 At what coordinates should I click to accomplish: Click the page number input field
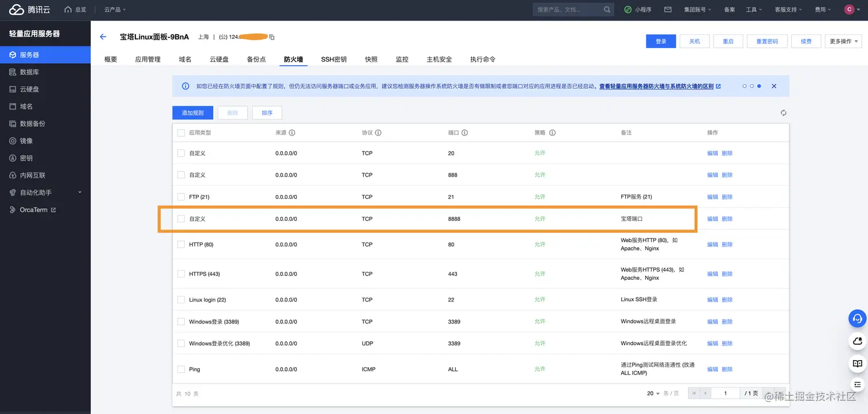tap(726, 393)
